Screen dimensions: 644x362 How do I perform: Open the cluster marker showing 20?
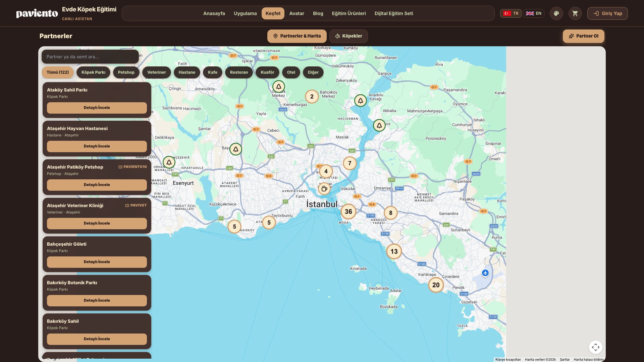[x=436, y=285]
